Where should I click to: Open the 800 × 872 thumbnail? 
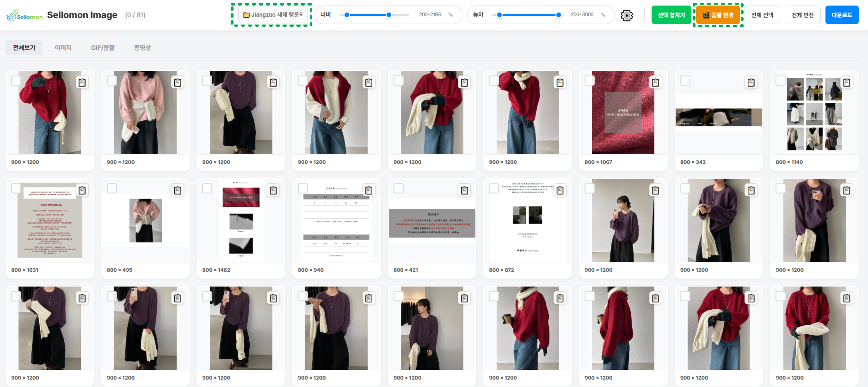pyautogui.click(x=528, y=220)
